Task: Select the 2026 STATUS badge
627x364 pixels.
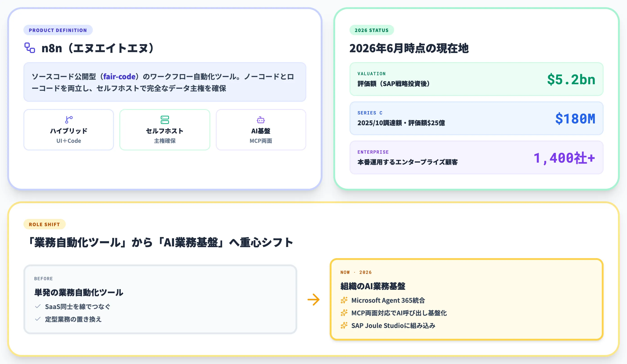Action: (371, 30)
